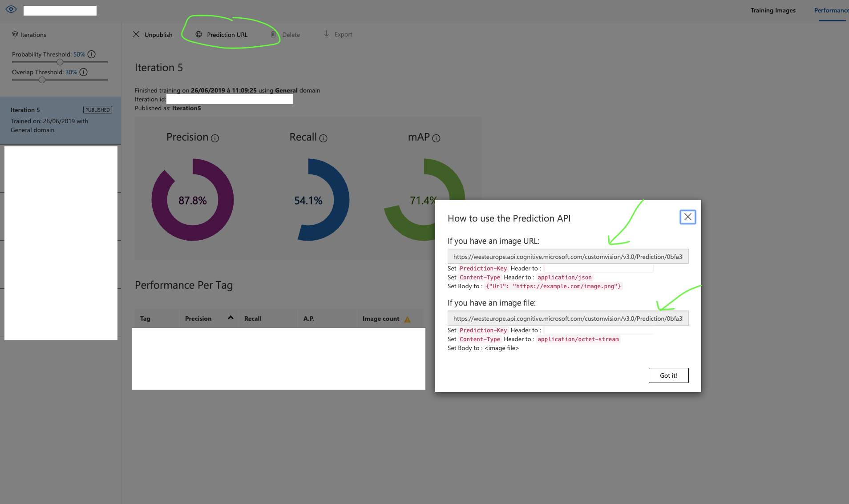
Task: Click the 30% overlap threshold value
Action: (71, 72)
